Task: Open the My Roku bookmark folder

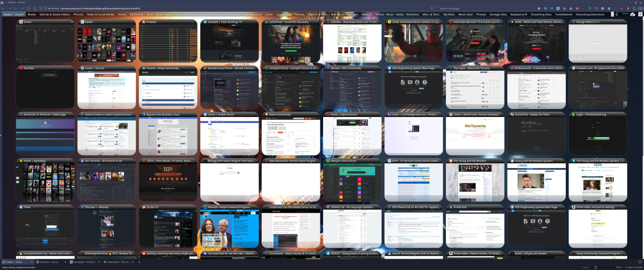Action: [449, 14]
